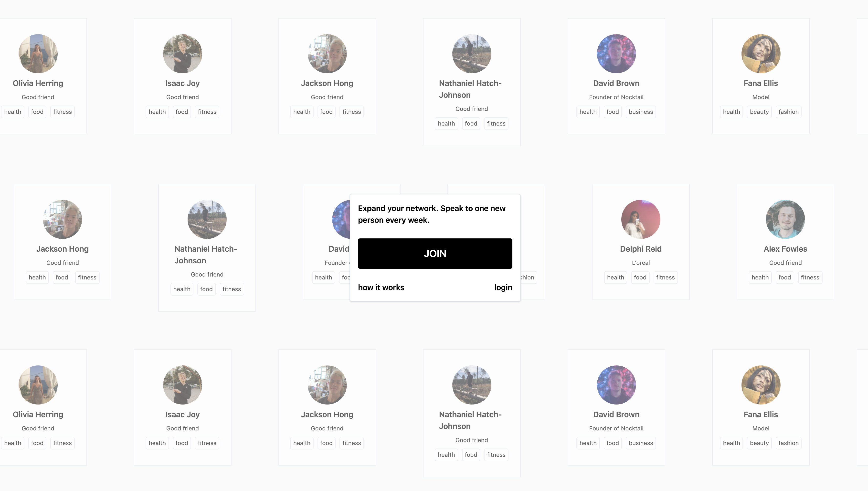Image resolution: width=868 pixels, height=491 pixels.
Task: Click Delphi Reid's profile photo
Action: click(x=640, y=219)
